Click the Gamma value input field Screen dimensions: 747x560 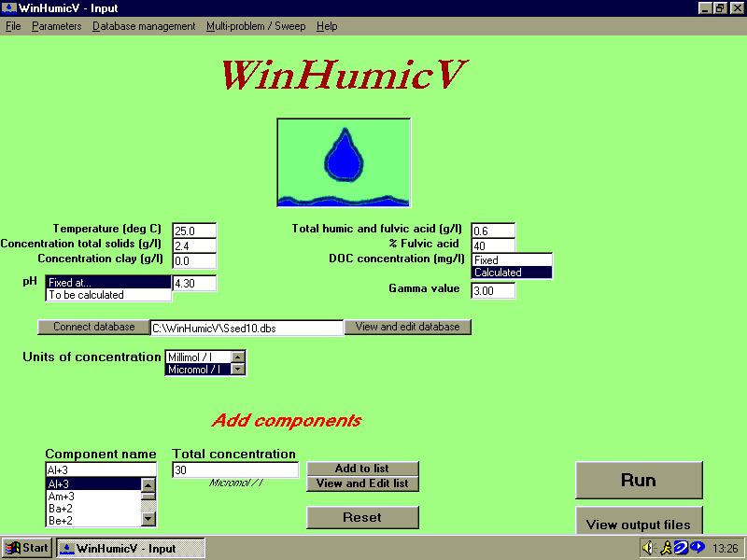tap(493, 290)
